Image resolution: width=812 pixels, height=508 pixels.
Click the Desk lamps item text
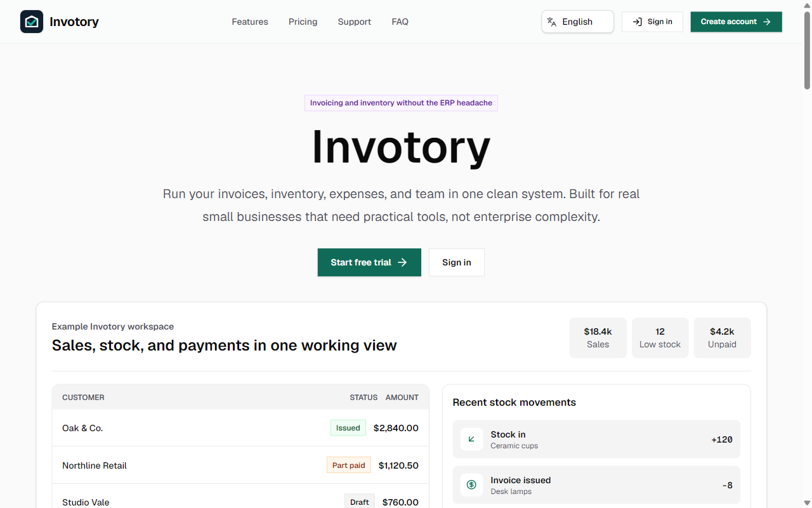click(x=511, y=491)
